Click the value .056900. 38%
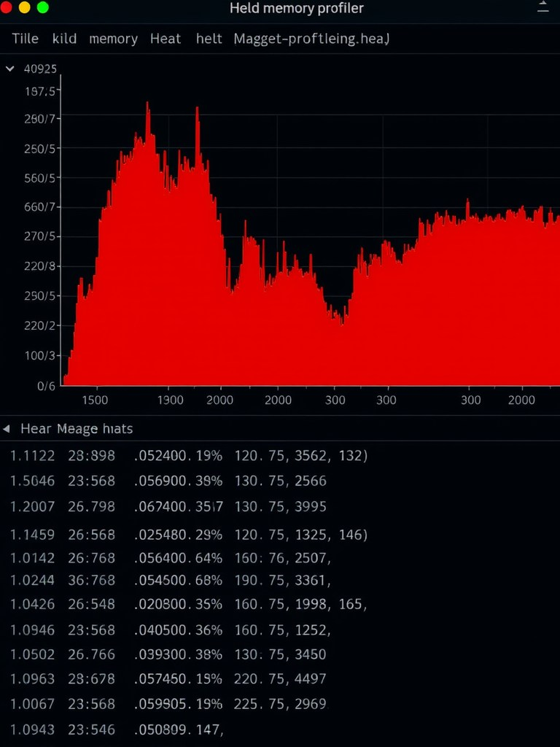This screenshot has width=560, height=747. click(x=178, y=481)
